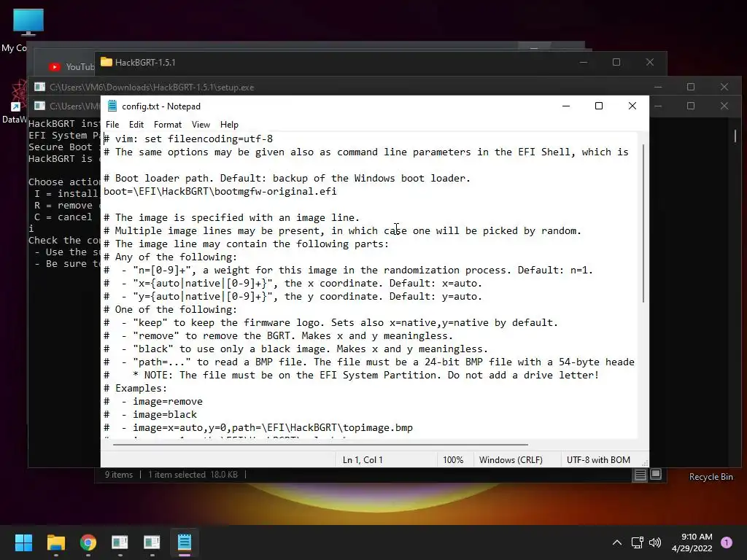
Task: Click the '# vim: set fileencoding=utf-8' line
Action: pos(188,139)
